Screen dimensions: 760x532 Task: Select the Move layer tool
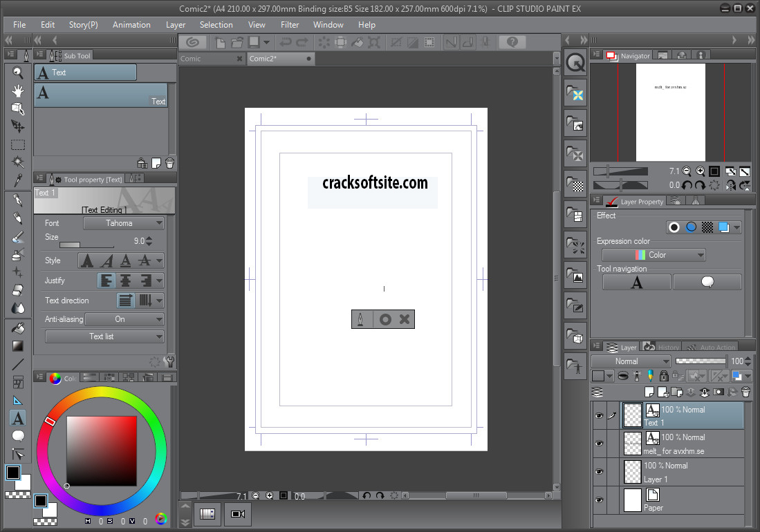[x=18, y=126]
